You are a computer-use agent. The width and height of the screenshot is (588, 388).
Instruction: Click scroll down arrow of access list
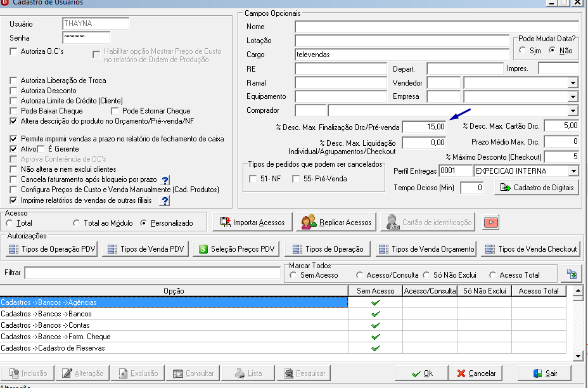tap(577, 356)
